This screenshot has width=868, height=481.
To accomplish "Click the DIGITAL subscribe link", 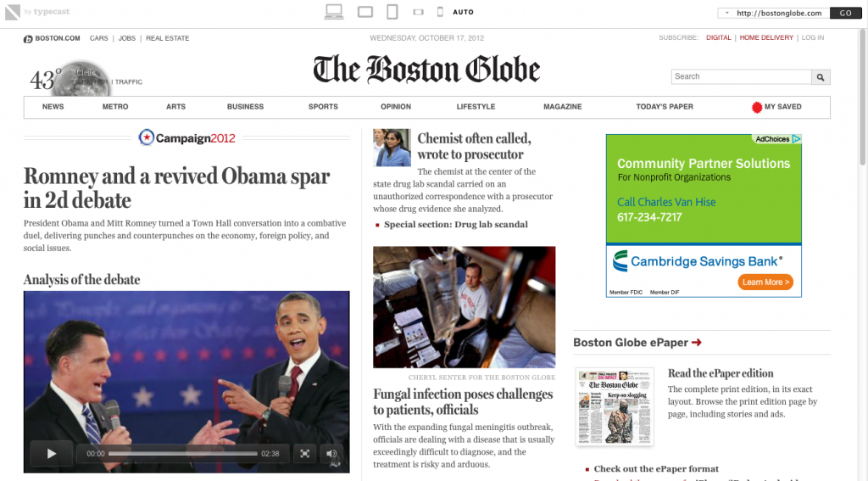I will point(719,37).
